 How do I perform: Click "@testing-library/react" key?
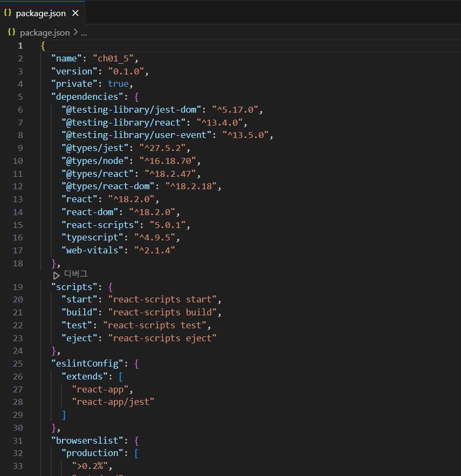click(x=123, y=123)
